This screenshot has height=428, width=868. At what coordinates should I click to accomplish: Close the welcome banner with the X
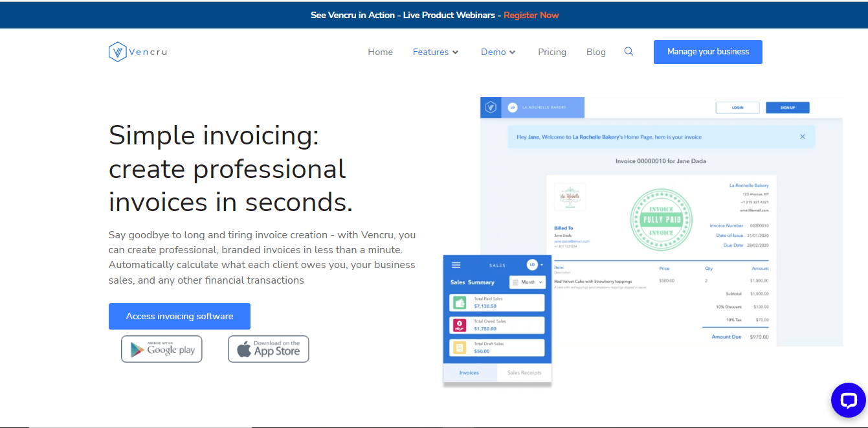pos(803,137)
